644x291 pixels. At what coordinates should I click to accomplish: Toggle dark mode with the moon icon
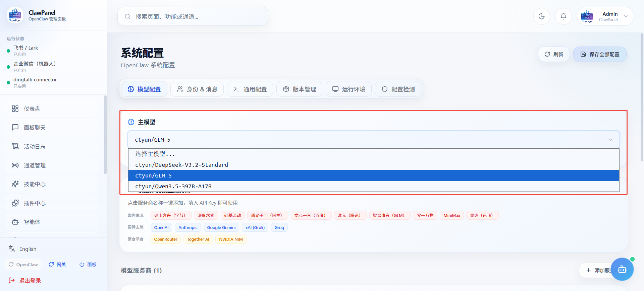[541, 16]
